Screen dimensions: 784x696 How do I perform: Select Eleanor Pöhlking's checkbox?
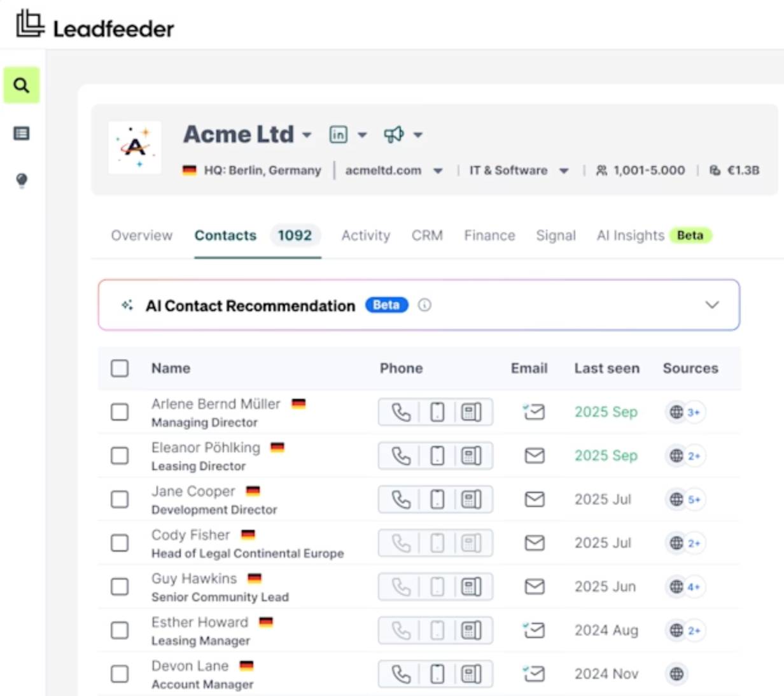point(120,456)
